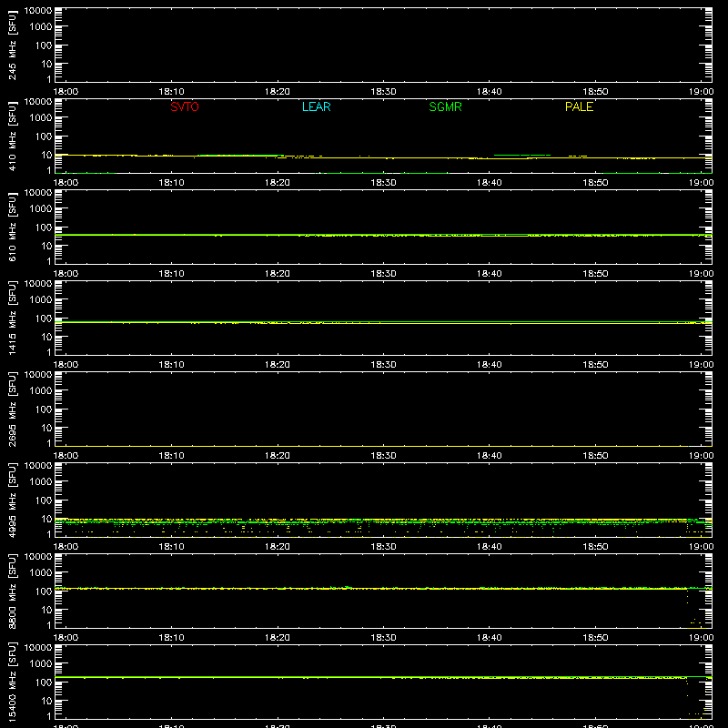The height and width of the screenshot is (728, 728).
Task: Click 10000 y-axis value in 245 MHz panel
Action: [38, 11]
